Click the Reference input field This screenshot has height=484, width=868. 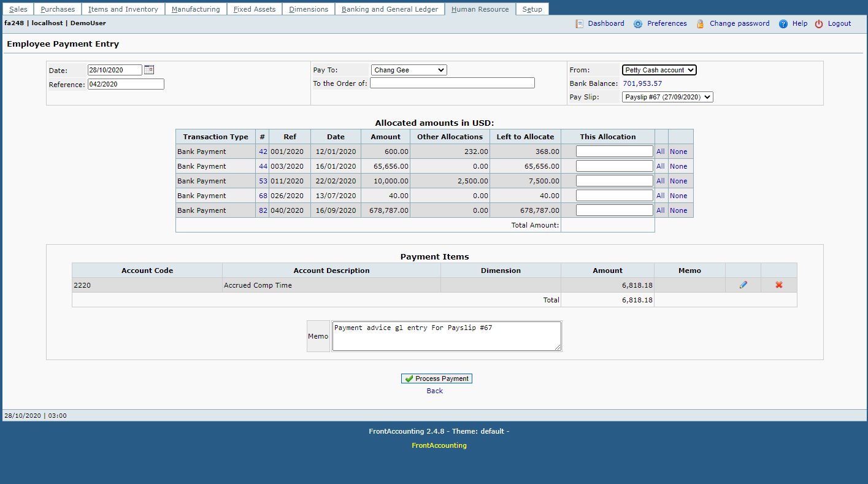[x=126, y=84]
